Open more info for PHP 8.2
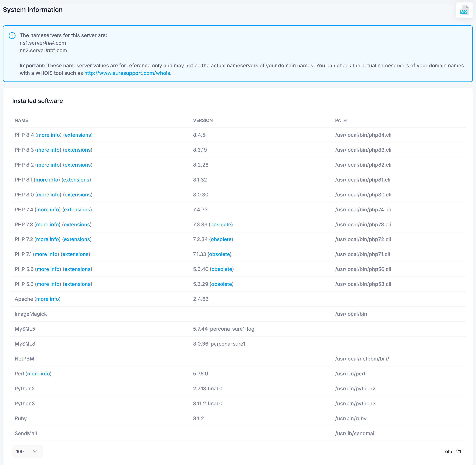 coord(48,165)
